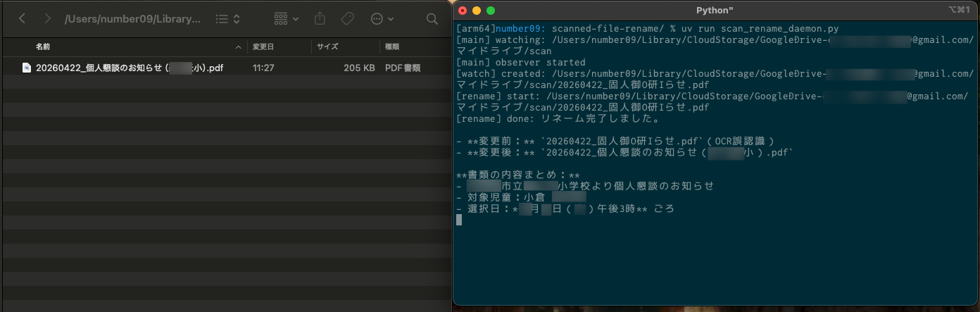Click the Python terminal title

tap(715, 10)
